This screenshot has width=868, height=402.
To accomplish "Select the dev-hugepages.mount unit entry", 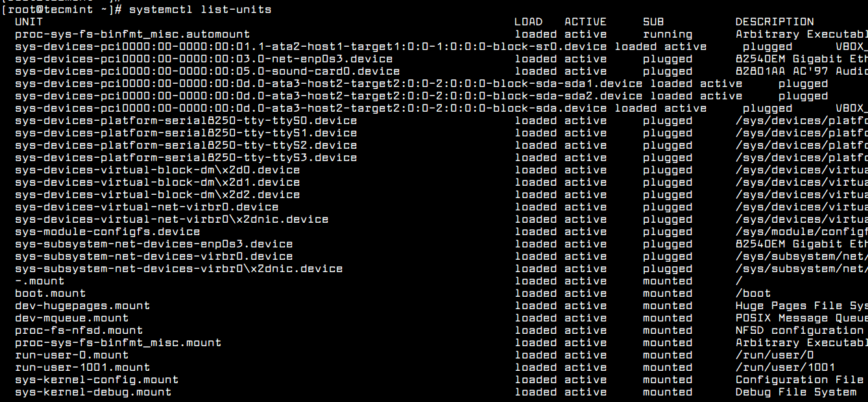I will tap(82, 306).
